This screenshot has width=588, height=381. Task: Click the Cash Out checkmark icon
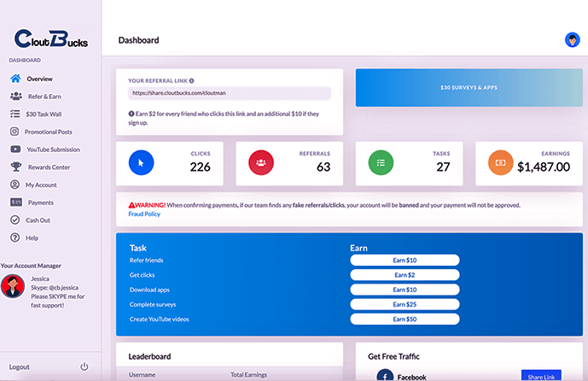click(x=15, y=220)
